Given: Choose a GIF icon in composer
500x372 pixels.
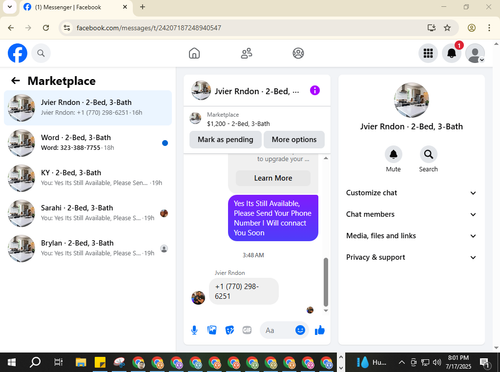Looking at the screenshot, I should click(x=247, y=330).
